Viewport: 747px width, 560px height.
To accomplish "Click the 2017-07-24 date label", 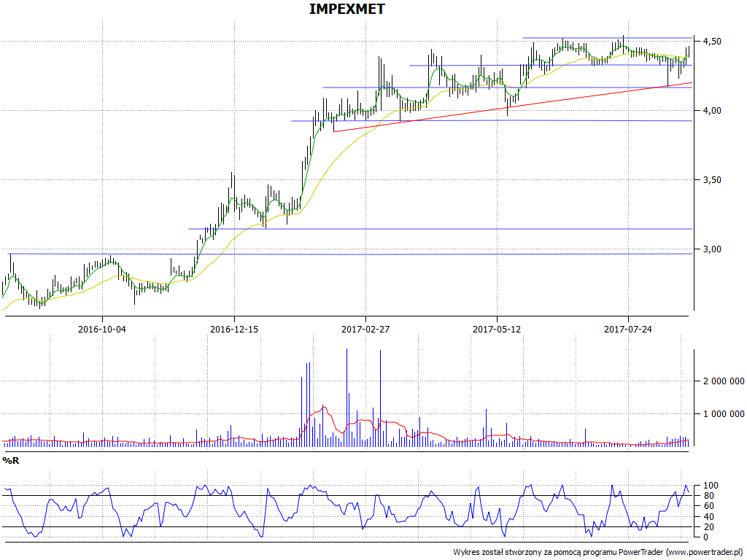I will (628, 329).
